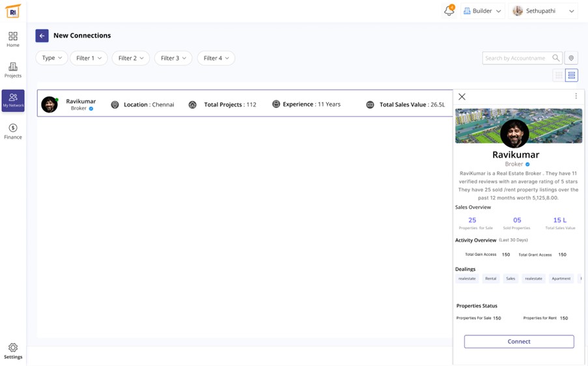
Task: Open Settings from the sidebar
Action: click(x=13, y=351)
